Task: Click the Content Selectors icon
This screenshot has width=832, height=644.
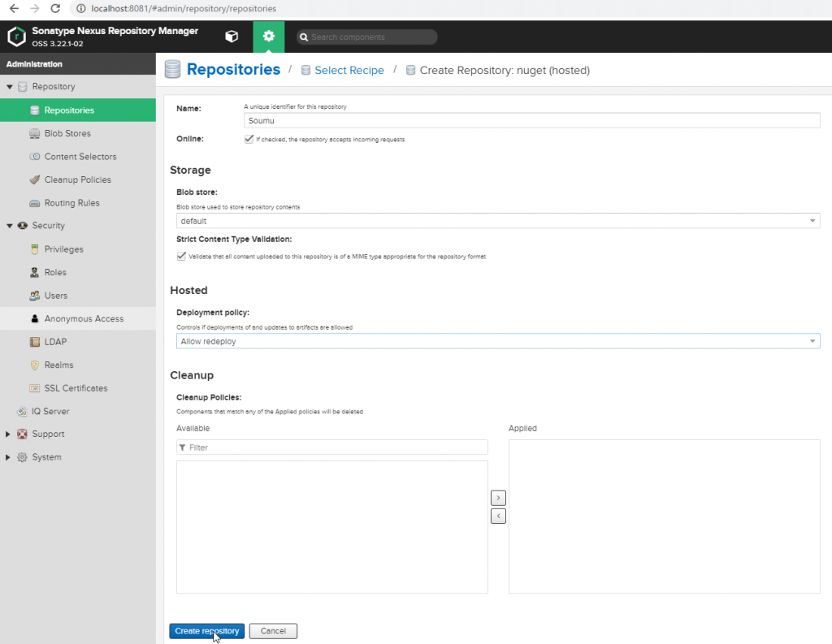Action: point(34,157)
